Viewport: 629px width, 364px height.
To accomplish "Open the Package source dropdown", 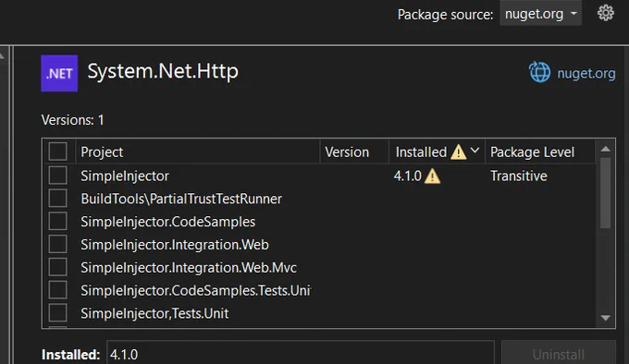I will pyautogui.click(x=540, y=14).
